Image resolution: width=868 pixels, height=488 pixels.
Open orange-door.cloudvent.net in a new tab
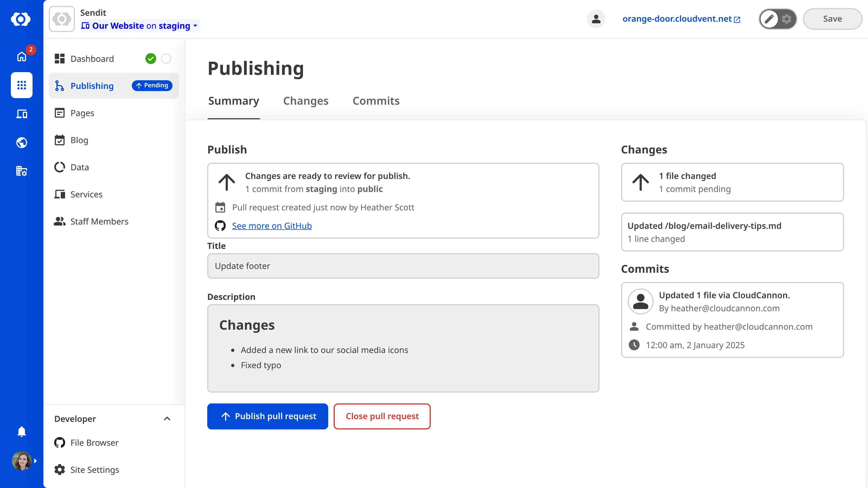(681, 19)
